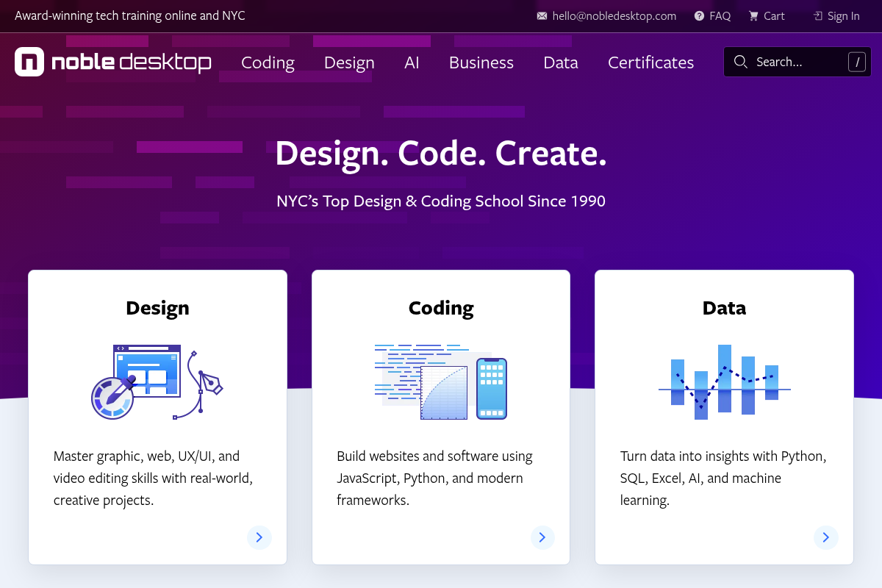Click the Coding card illustration
This screenshot has width=882, height=588.
[x=440, y=382]
